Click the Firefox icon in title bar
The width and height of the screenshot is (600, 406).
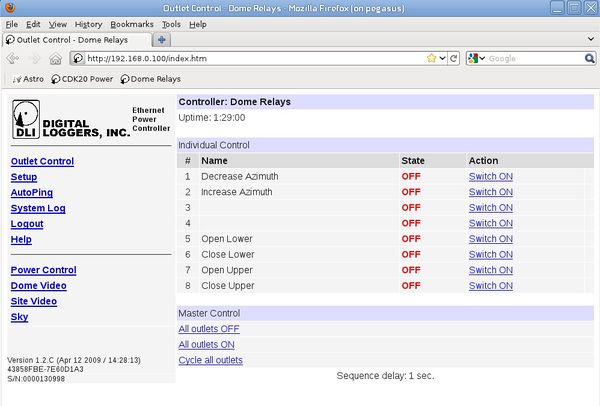pyautogui.click(x=10, y=8)
